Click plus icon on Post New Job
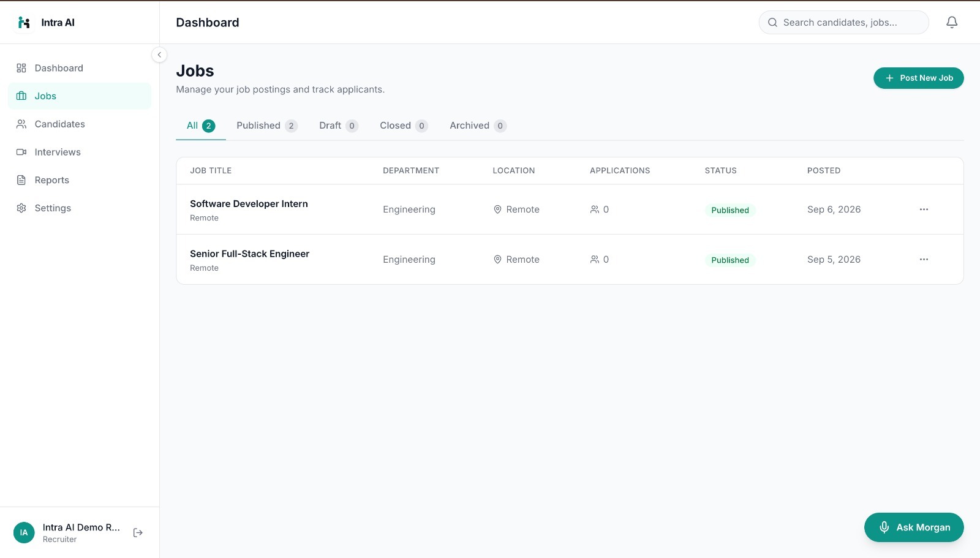 (889, 78)
